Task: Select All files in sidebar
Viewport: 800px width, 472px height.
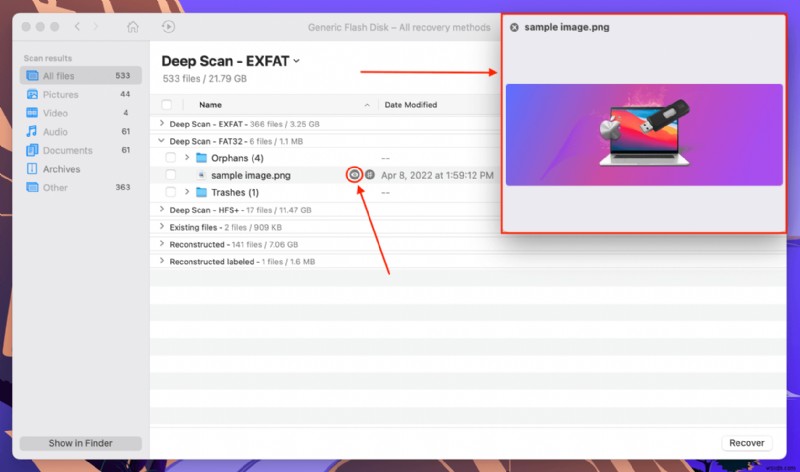Action: (x=81, y=76)
